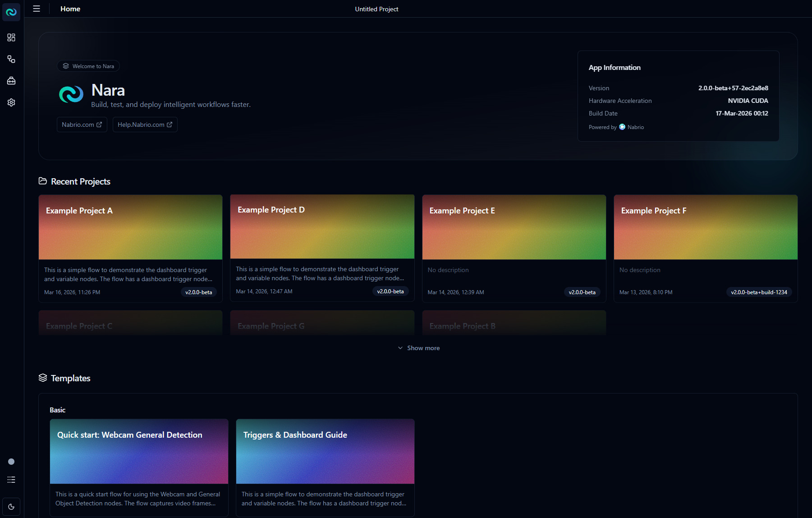
Task: Click the Home breadcrumb title
Action: pos(70,9)
